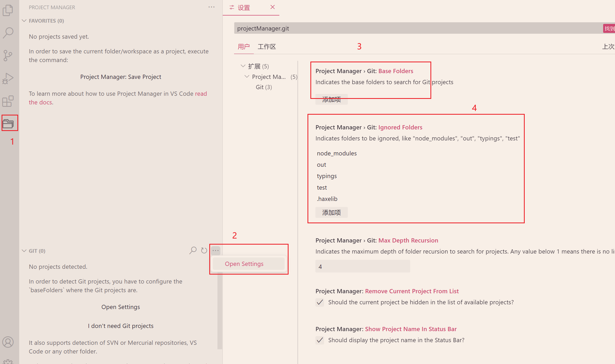This screenshot has width=615, height=364.
Task: Collapse the FAVORITES section
Action: (24, 21)
